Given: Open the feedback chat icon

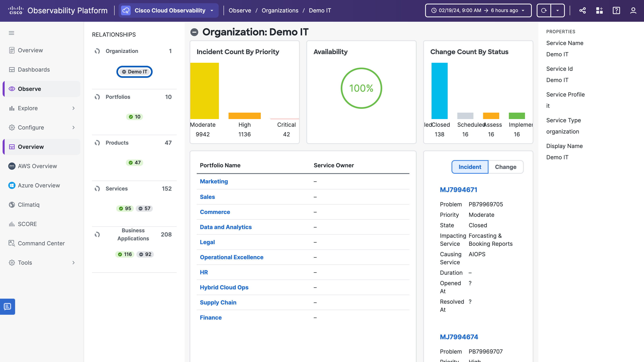Looking at the screenshot, I should click(7, 306).
